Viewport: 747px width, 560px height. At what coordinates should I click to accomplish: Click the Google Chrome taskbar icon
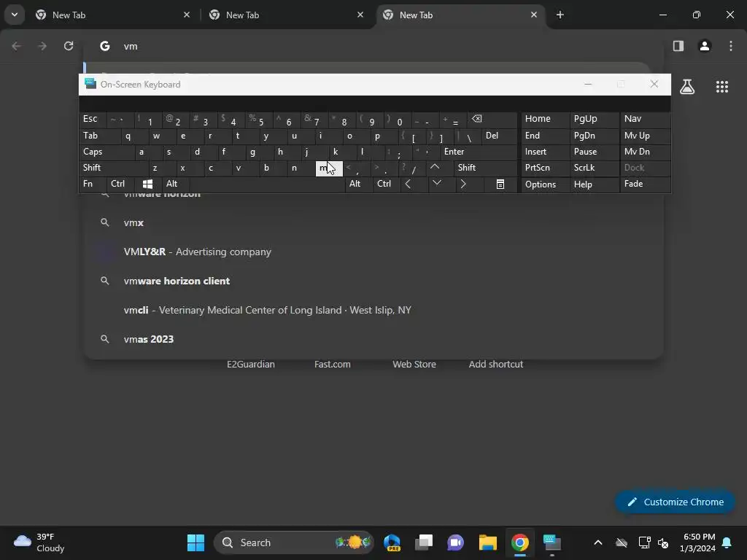[520, 542]
